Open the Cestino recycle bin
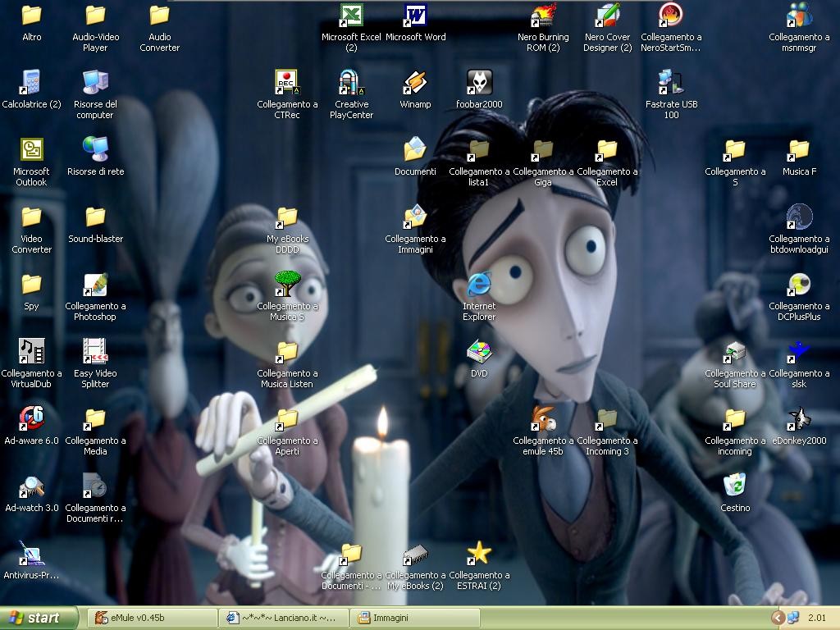The image size is (840, 630). (735, 486)
